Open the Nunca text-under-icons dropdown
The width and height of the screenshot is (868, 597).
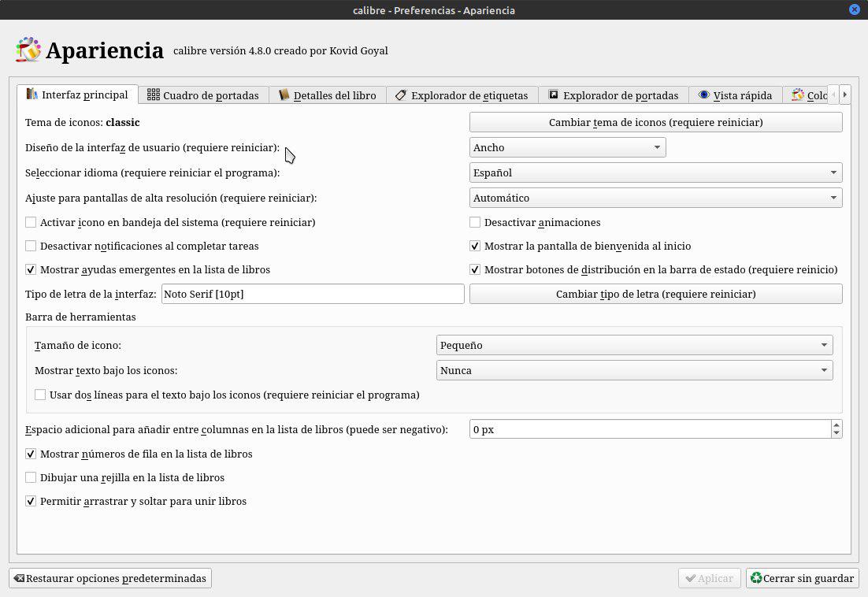(x=634, y=371)
